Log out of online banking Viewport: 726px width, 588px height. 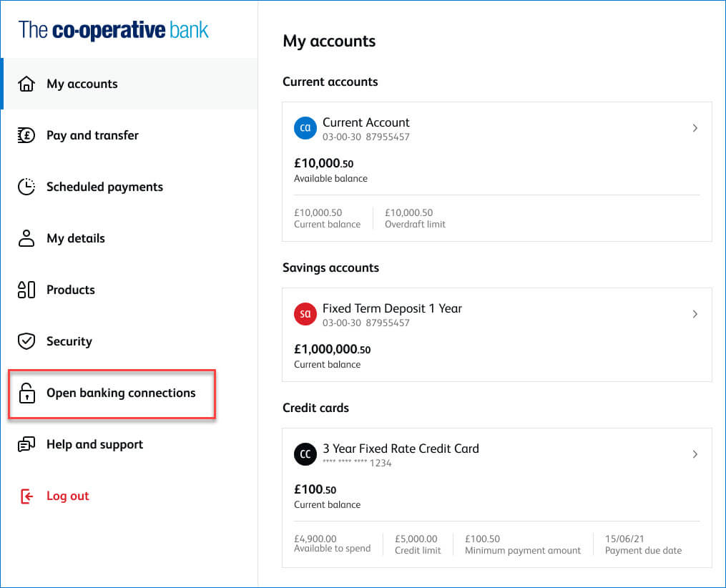(x=129, y=496)
